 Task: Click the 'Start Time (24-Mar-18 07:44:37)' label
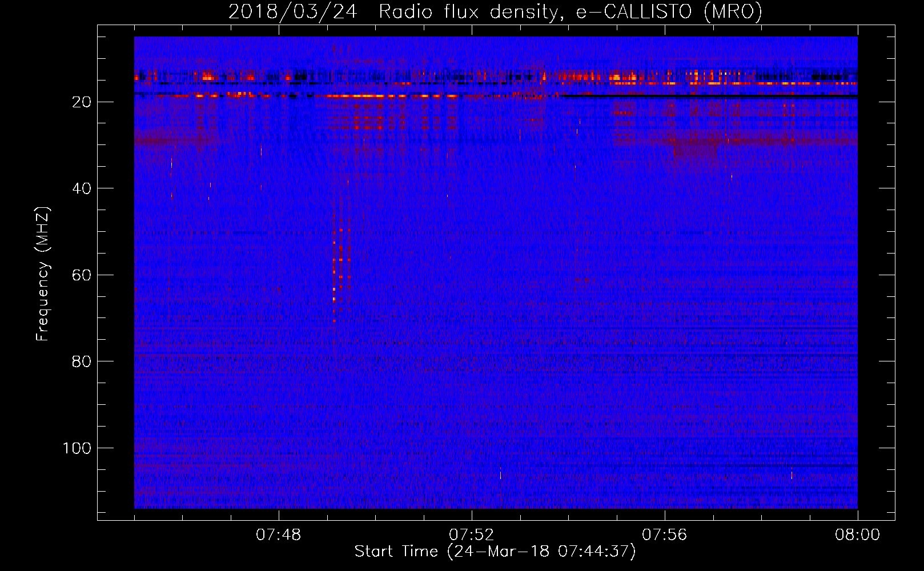tap(495, 551)
